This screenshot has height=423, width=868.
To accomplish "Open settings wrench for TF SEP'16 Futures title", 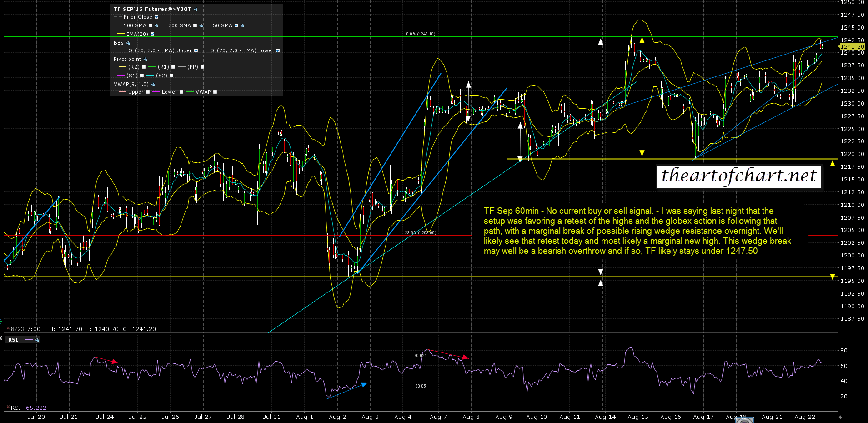I will pos(196,9).
